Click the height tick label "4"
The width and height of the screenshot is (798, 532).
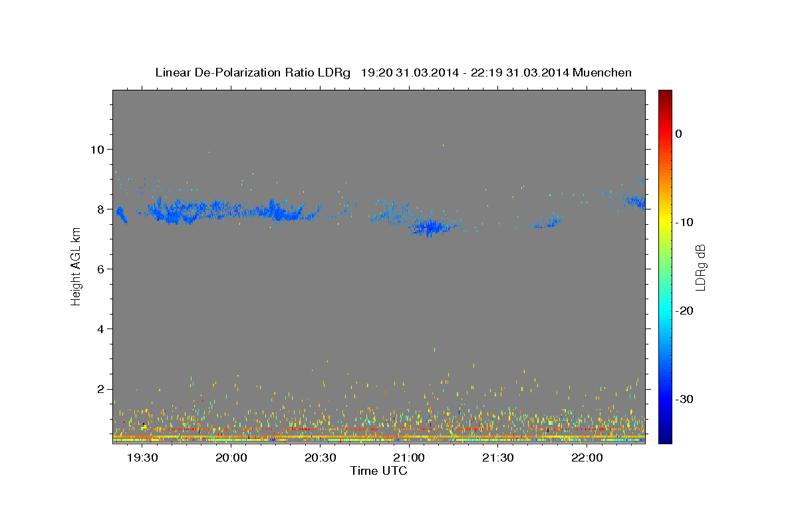(x=100, y=329)
